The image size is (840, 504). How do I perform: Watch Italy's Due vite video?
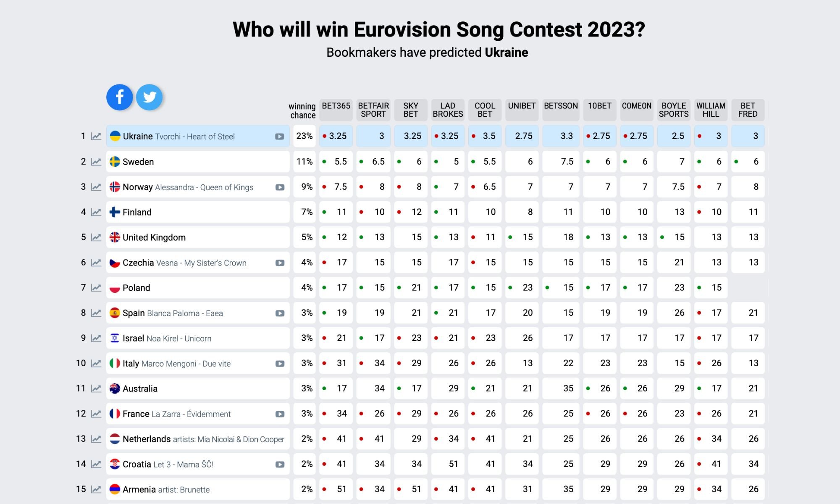pyautogui.click(x=280, y=364)
